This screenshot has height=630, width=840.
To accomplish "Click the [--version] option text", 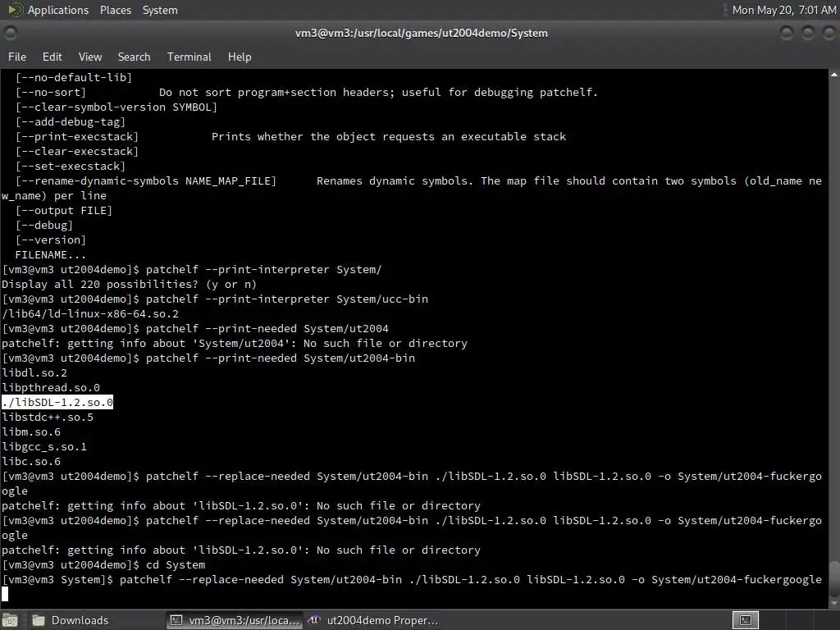I will click(51, 240).
